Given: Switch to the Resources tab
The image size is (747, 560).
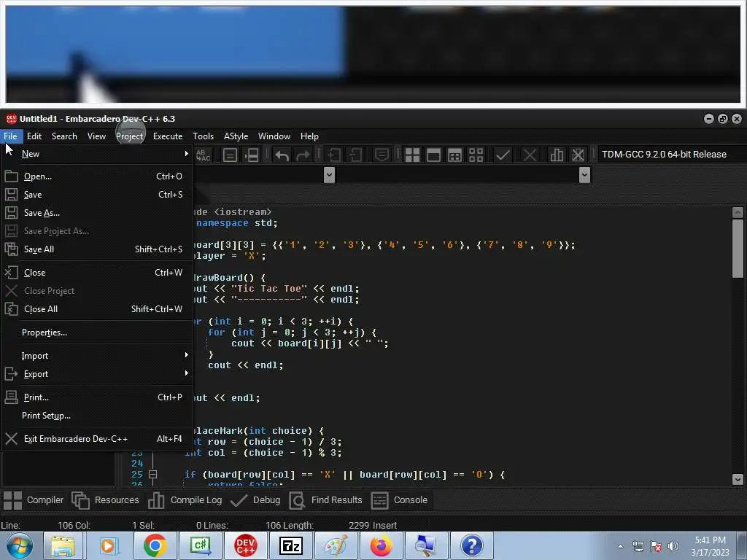Looking at the screenshot, I should 105,500.
